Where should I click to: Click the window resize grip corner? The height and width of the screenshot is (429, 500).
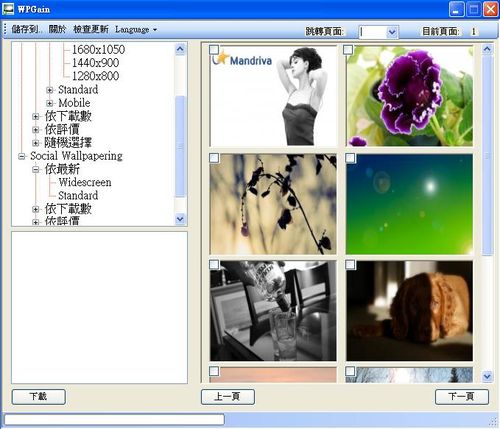493,422
